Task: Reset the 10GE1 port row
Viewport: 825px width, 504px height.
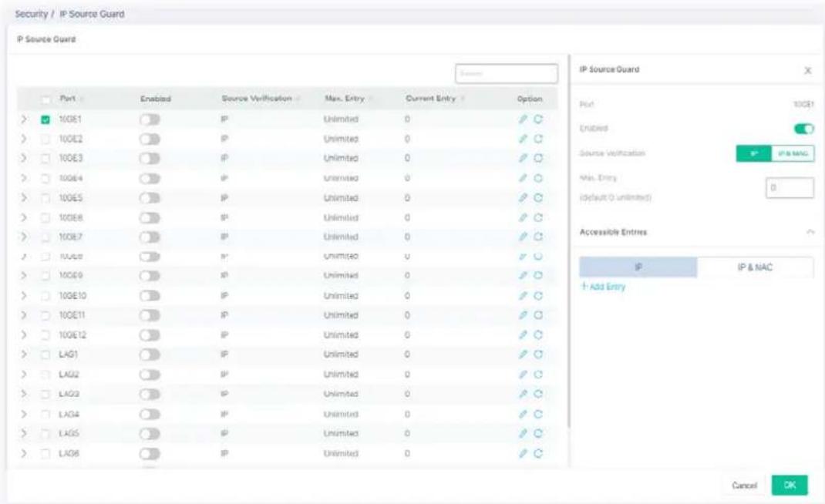Action: [537, 119]
